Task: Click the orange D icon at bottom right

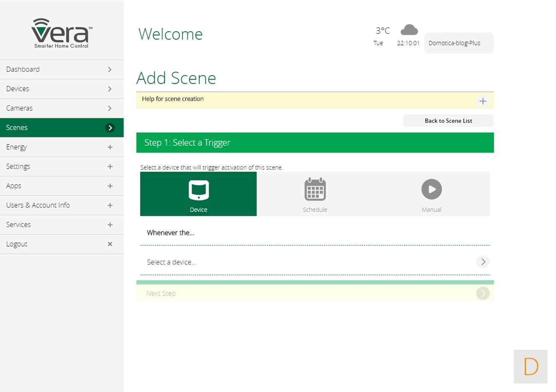Action: point(530,366)
